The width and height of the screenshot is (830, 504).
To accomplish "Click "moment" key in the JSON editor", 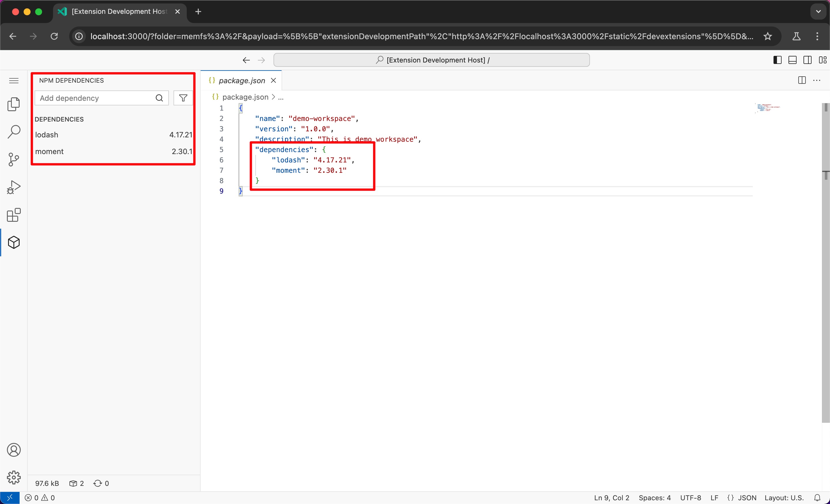I will pos(288,170).
